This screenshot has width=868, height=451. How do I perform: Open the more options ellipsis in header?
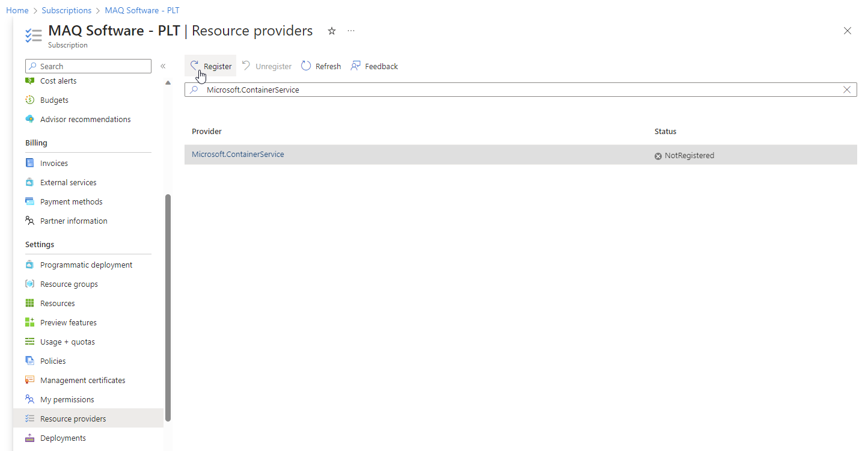[x=351, y=31]
